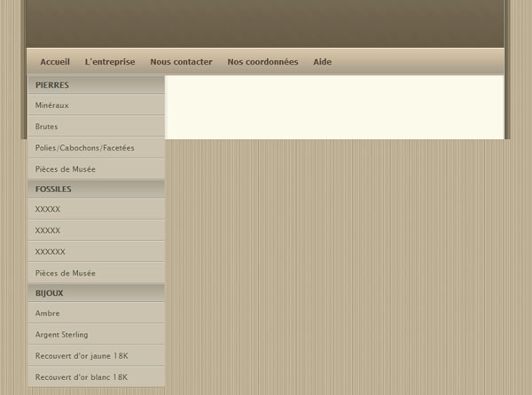
Task: Open Polies/Cabochons/Facetées in the sidebar
Action: click(97, 148)
